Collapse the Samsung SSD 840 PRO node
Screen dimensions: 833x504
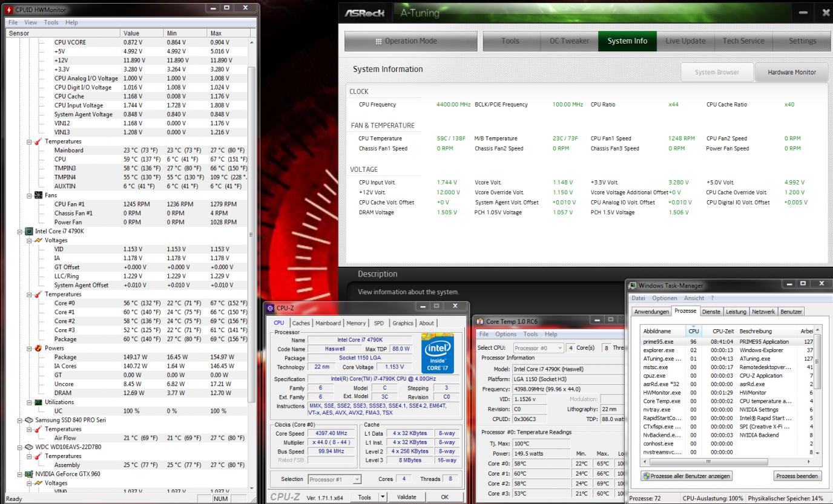click(21, 420)
